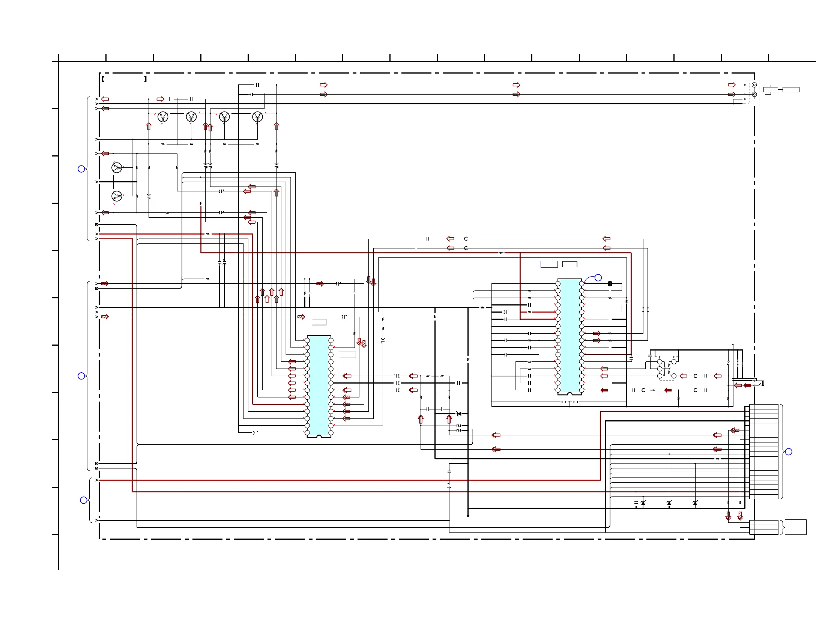Click the jack symbol on the right border

click(759, 382)
